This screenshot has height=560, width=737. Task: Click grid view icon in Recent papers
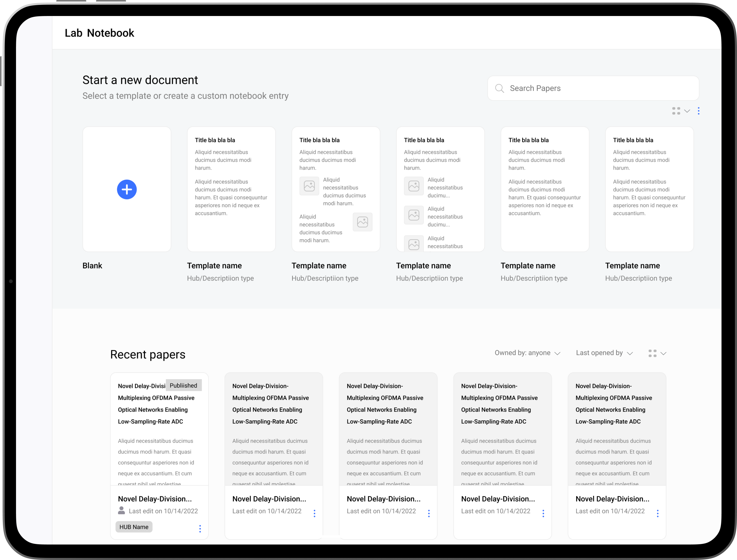click(652, 353)
